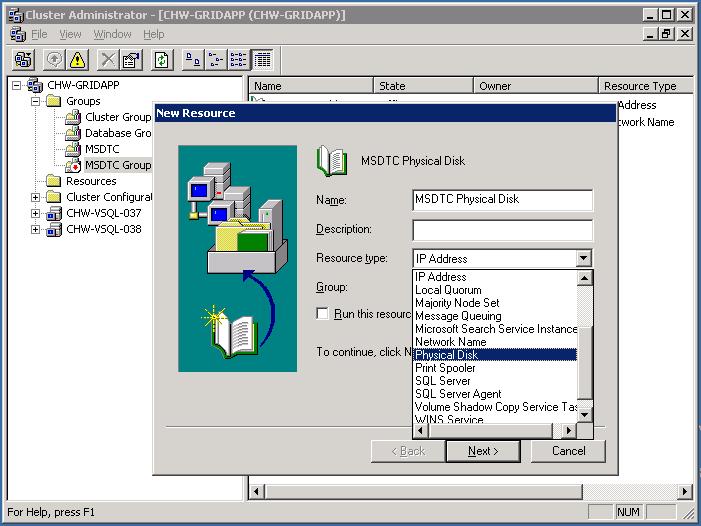Sort by the Owner column header

536,85
